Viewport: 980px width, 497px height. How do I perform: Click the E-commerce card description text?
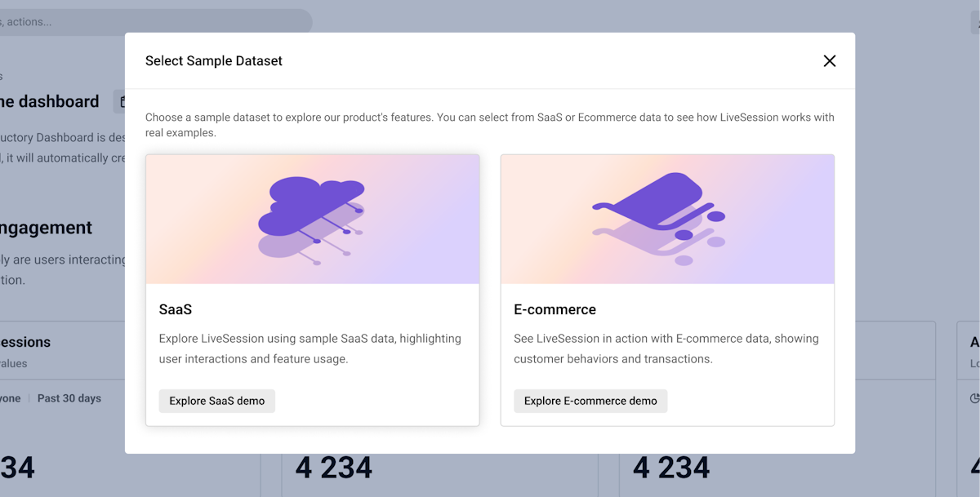tap(666, 348)
